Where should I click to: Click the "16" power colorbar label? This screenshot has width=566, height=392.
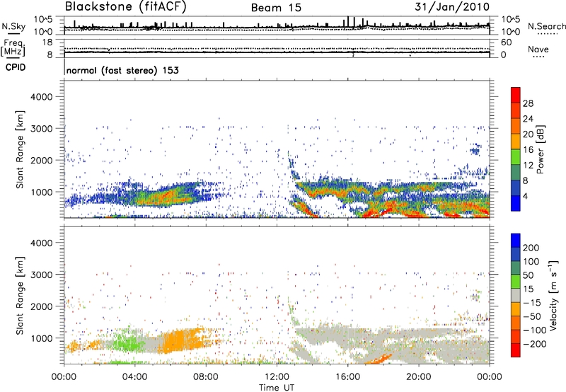pos(528,150)
